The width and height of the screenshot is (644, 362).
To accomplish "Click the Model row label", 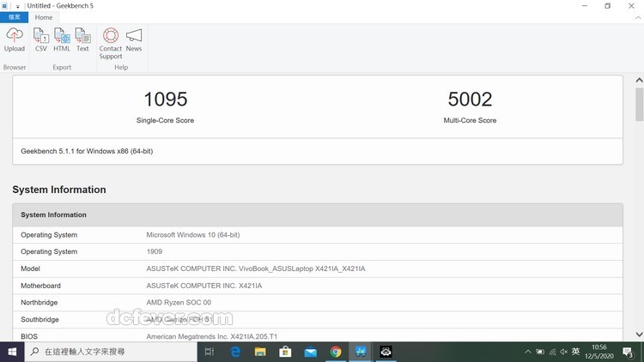I will 30,268.
